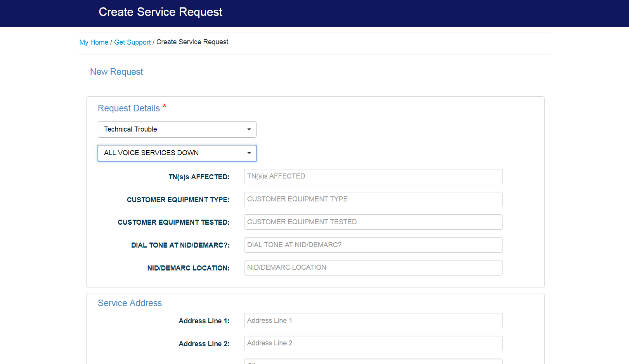Click the Dial Tone at NID/DEMARC? field
The image size is (629, 364).
click(x=373, y=245)
